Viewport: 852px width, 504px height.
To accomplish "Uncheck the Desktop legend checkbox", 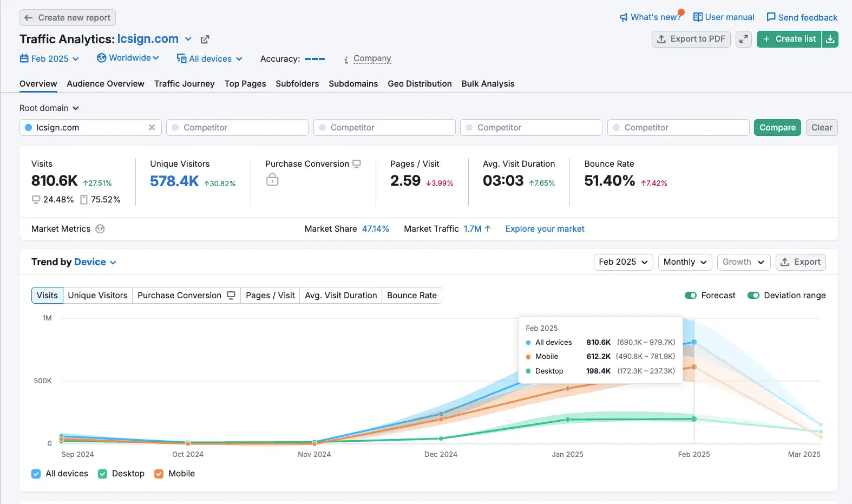I will point(102,474).
